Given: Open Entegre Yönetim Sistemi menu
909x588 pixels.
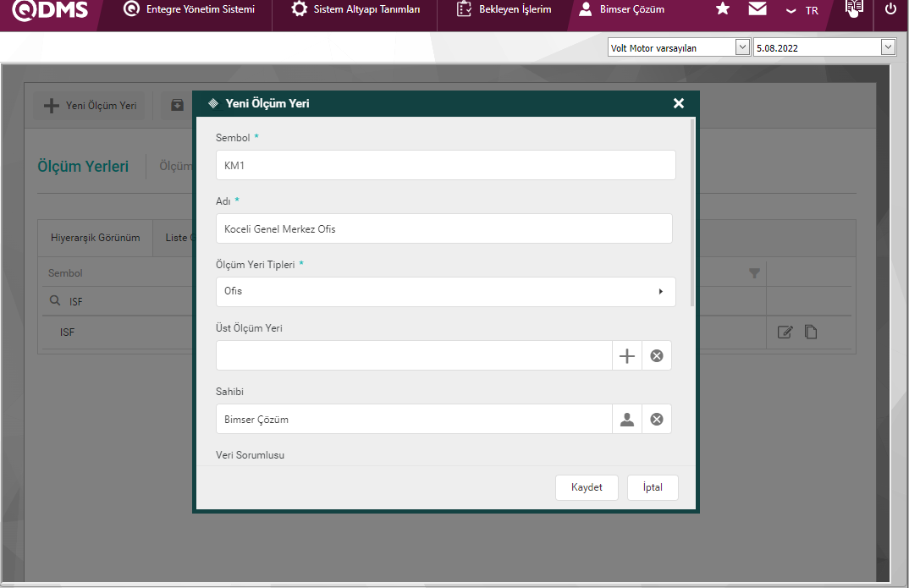Looking at the screenshot, I should pyautogui.click(x=188, y=9).
